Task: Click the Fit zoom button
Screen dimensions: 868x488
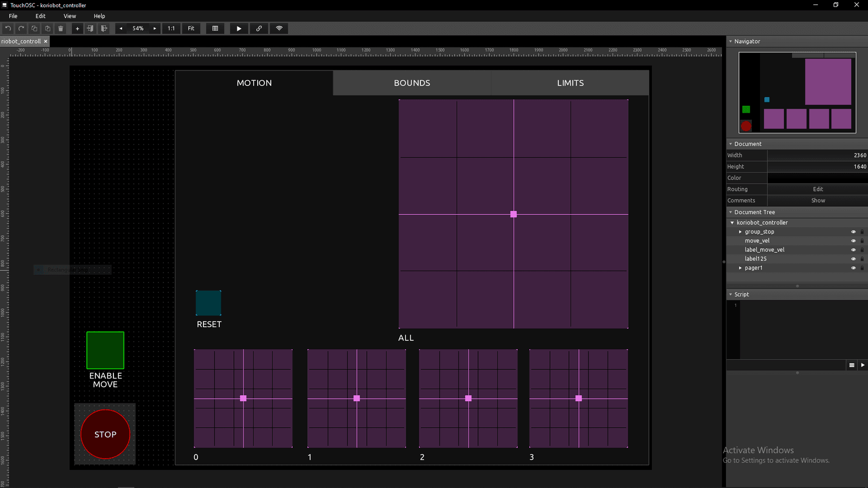Action: tap(191, 28)
